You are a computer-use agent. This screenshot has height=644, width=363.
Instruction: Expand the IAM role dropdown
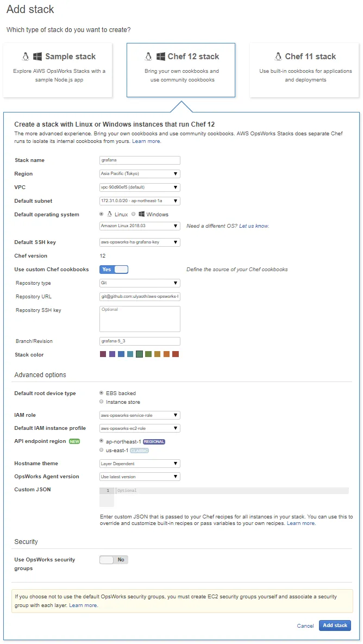[x=140, y=415]
